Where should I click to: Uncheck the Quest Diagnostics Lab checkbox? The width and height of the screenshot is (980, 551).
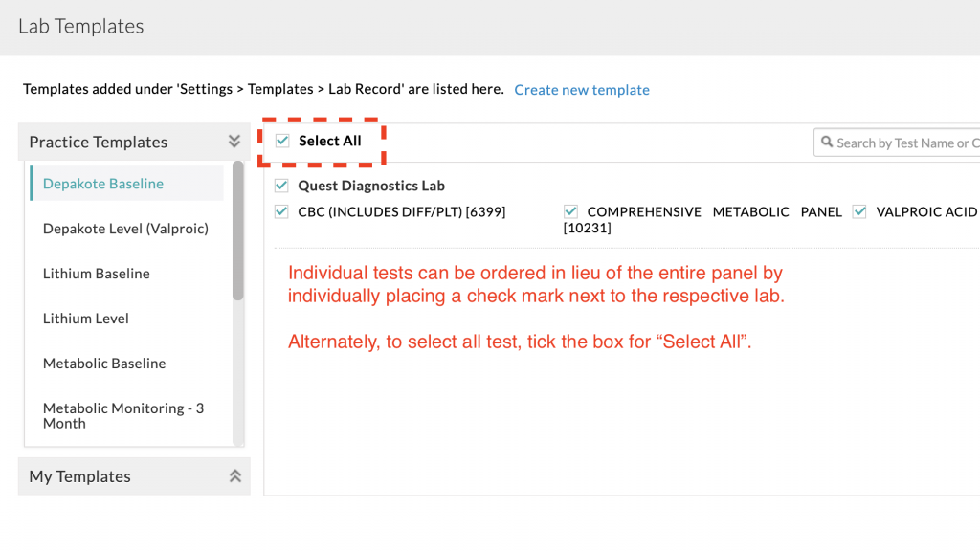[x=281, y=186]
